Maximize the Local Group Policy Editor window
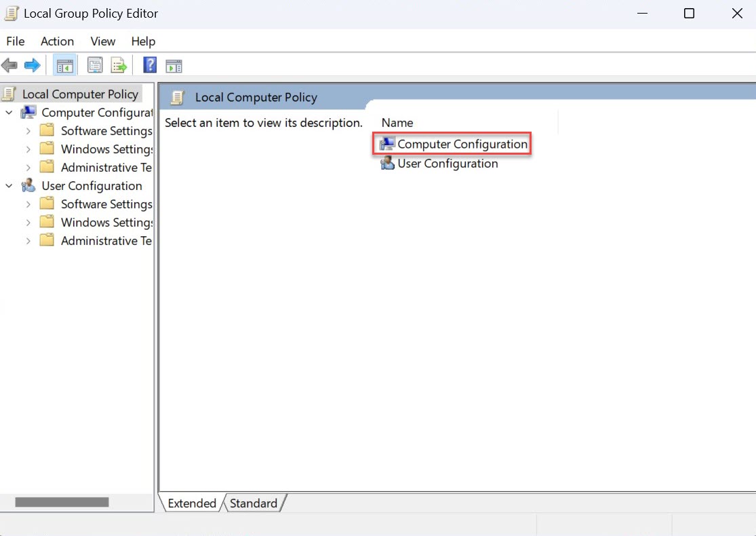The width and height of the screenshot is (756, 536). pos(690,14)
